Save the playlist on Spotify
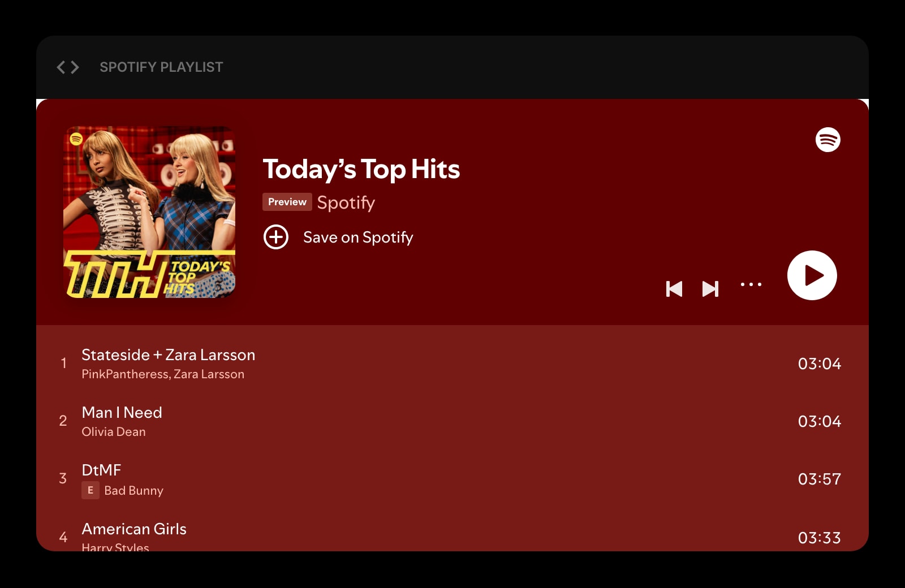Viewport: 905px width, 588px height. 358,237
